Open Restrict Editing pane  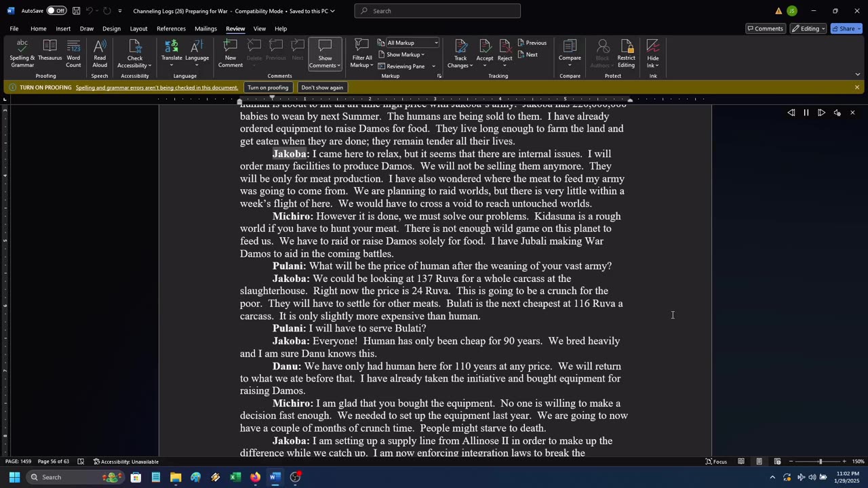(x=626, y=53)
